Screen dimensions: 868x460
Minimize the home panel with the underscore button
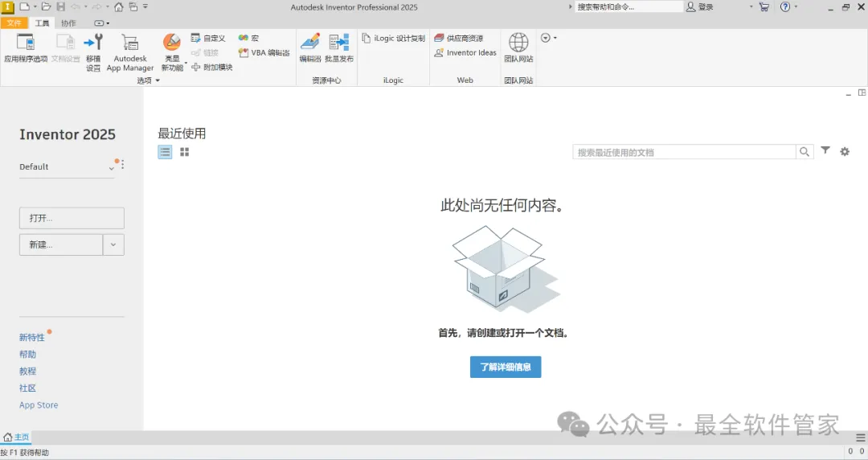pos(848,93)
